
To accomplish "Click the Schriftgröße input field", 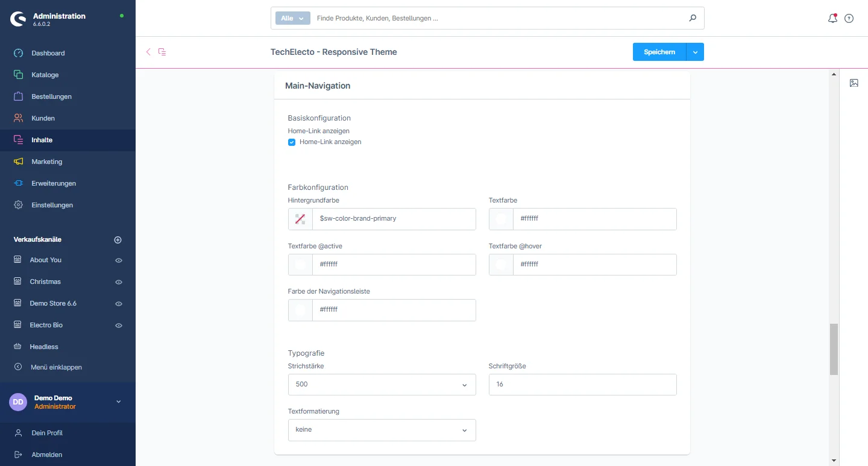I will 582,385.
